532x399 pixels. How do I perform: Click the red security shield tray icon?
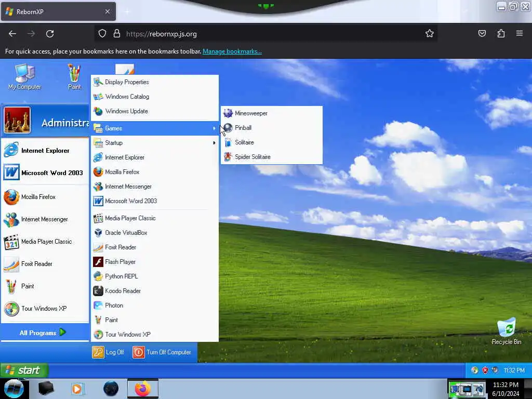point(485,370)
